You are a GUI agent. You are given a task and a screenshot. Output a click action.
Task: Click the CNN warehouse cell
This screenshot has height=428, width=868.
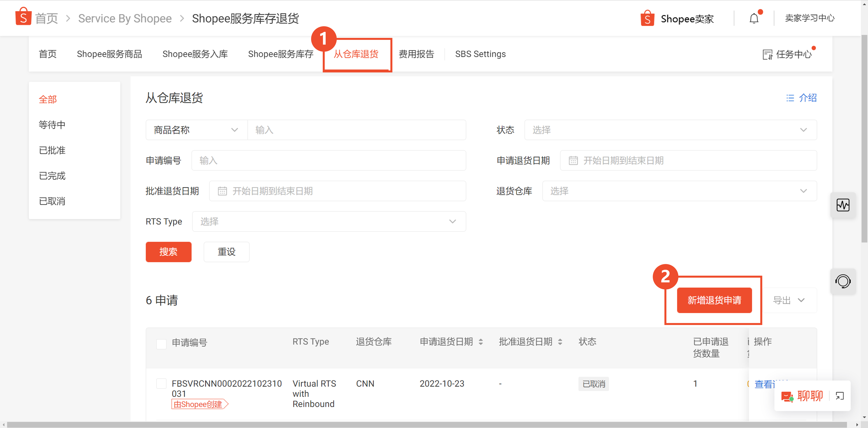tap(365, 384)
